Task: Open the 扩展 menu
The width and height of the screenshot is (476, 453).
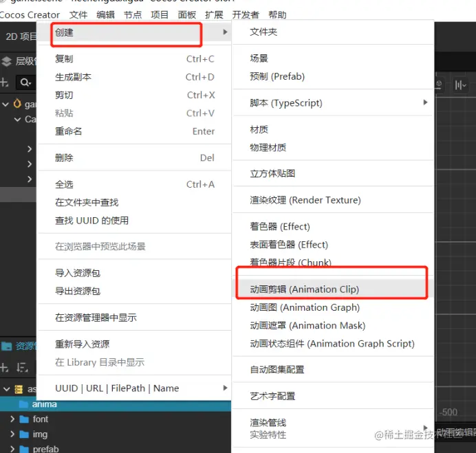Action: pyautogui.click(x=214, y=14)
